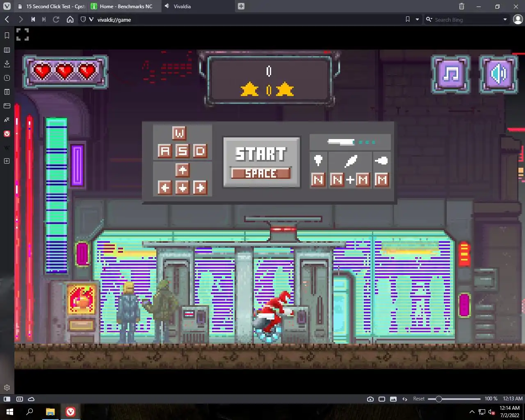Switch to the 15 Second Click Test tab

pyautogui.click(x=51, y=6)
